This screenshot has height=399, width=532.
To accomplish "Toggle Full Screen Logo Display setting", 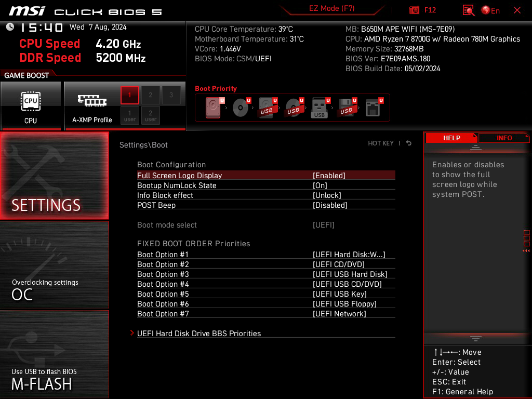I will [266, 176].
